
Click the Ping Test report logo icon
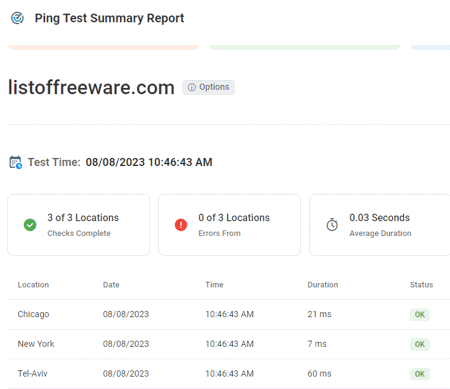[17, 18]
